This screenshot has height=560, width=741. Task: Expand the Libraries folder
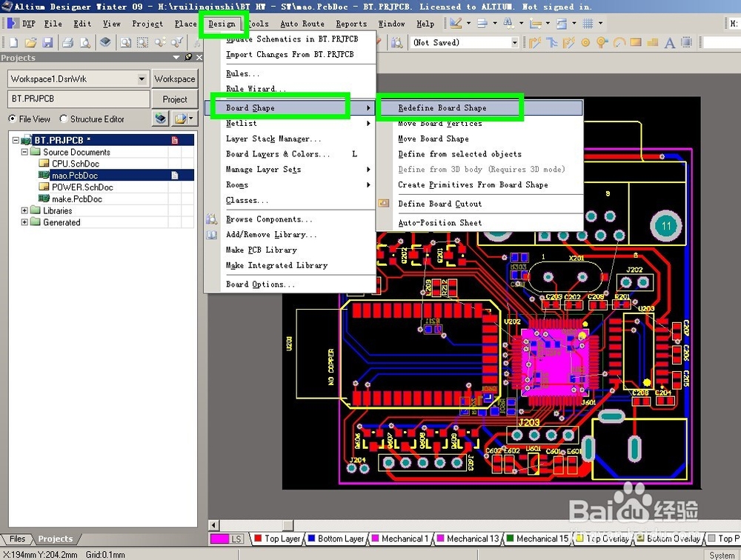pyautogui.click(x=24, y=210)
